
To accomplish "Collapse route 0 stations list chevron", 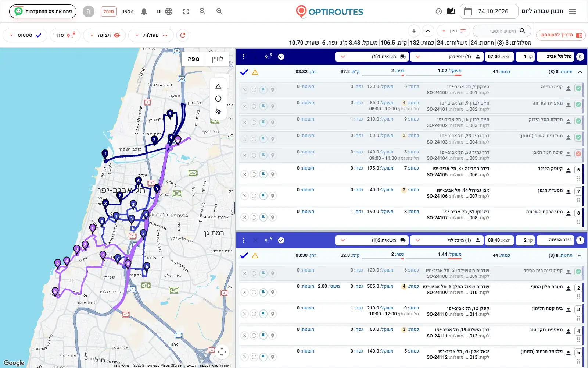I will pyautogui.click(x=580, y=72).
